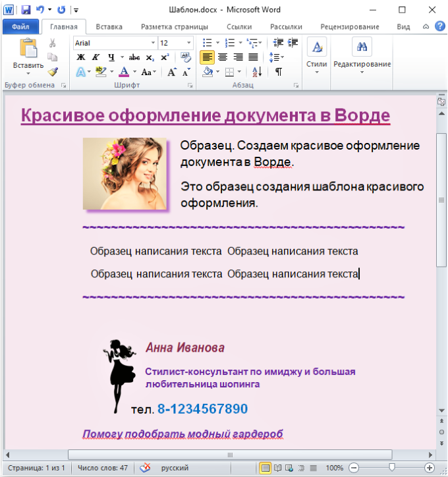Open the Файл menu
The image size is (448, 477).
pos(20,26)
